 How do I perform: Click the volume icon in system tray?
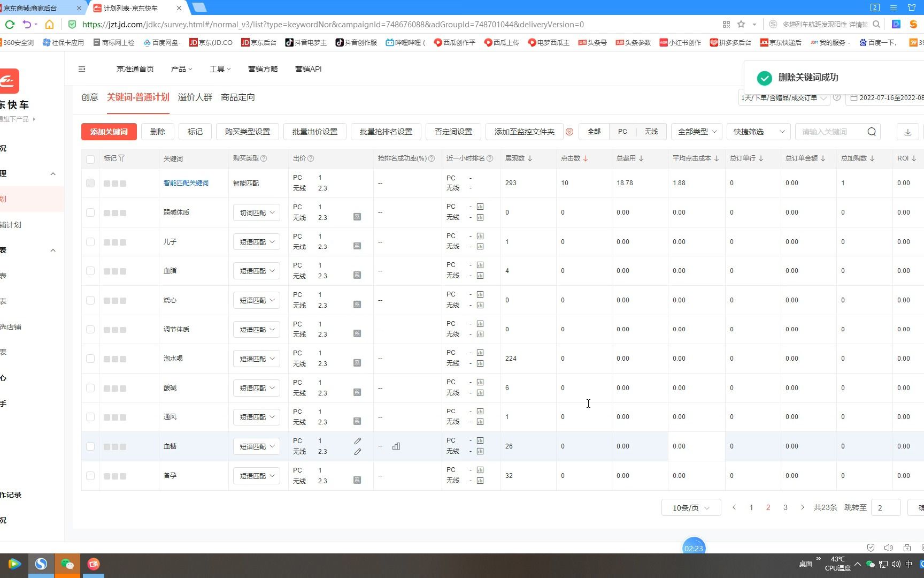click(896, 564)
